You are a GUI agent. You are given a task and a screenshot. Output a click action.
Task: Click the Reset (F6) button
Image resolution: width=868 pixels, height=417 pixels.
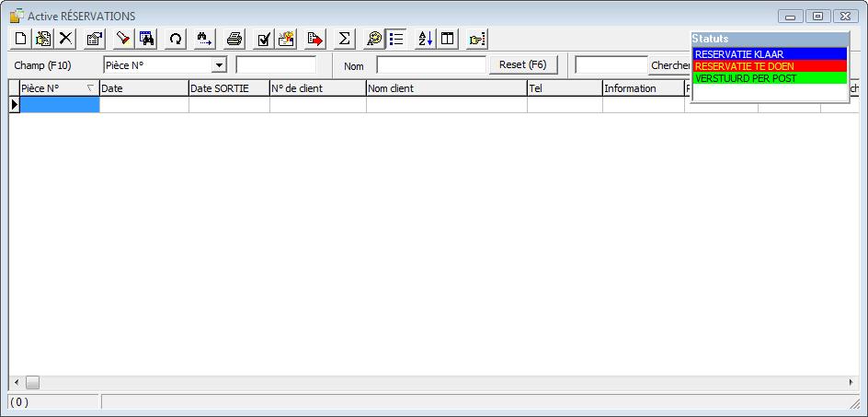[x=522, y=64]
